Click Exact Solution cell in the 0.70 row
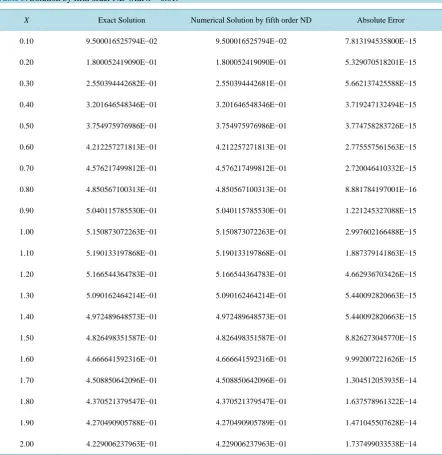 [x=122, y=168]
